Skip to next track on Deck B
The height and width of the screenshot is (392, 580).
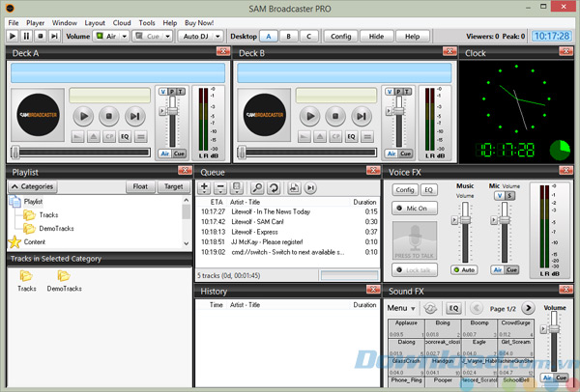pos(361,116)
